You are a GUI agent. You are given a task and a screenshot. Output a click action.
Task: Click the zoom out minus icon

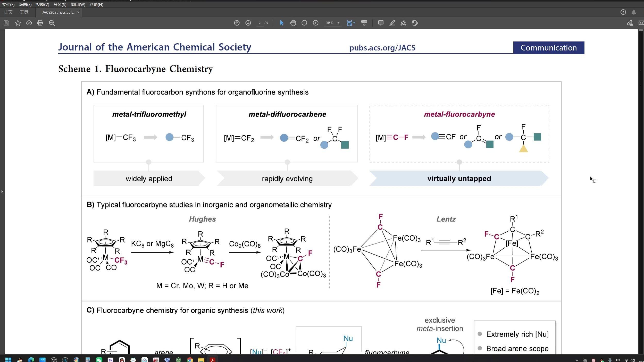click(304, 23)
